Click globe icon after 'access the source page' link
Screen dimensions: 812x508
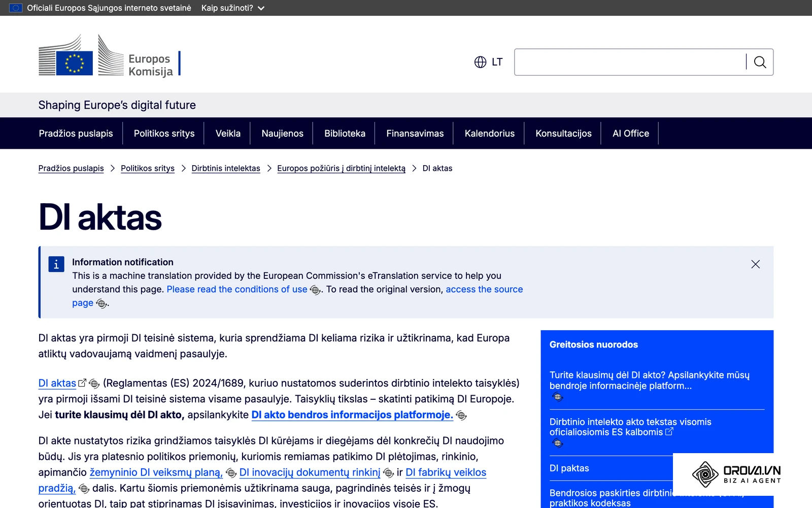click(101, 304)
